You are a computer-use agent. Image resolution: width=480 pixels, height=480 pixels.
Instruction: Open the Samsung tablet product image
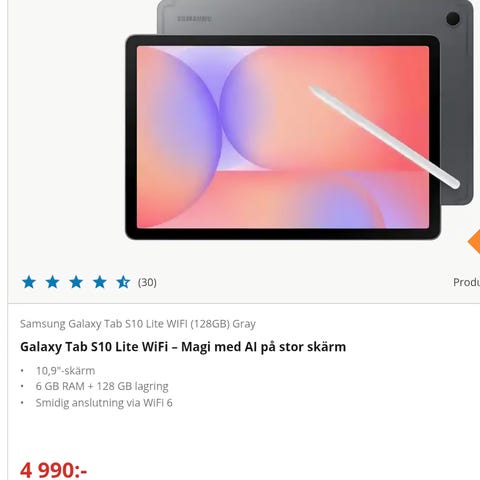click(x=299, y=120)
